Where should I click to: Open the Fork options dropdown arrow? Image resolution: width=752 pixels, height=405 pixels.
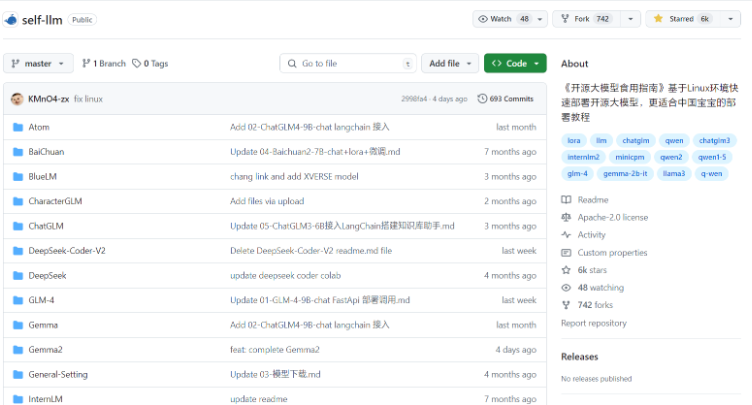[631, 19]
